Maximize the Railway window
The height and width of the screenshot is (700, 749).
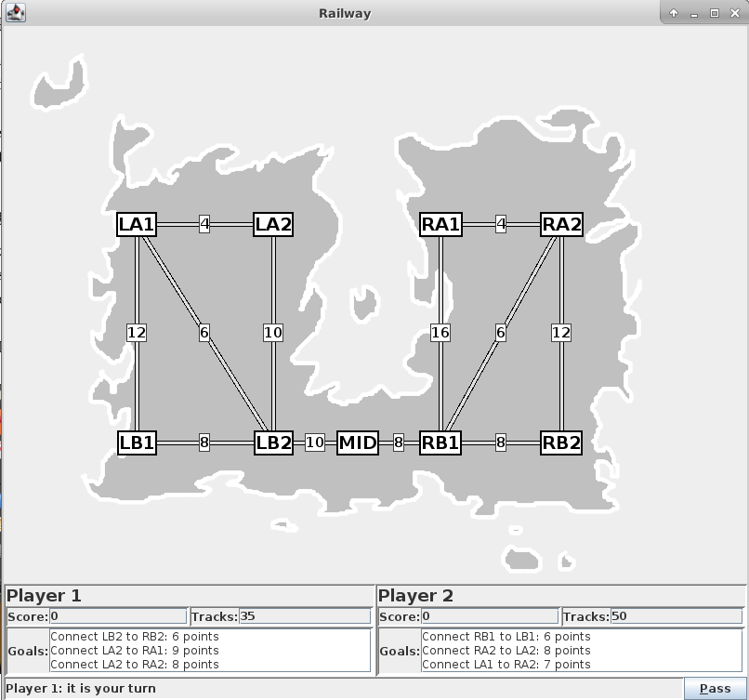pos(715,13)
